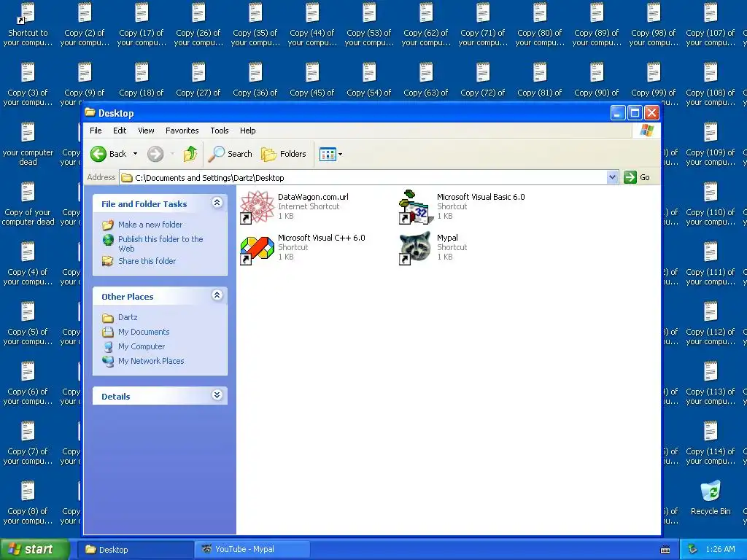Select the Microsoft Visual Basic 6.0 shortcut icon
The height and width of the screenshot is (560, 747).
pyautogui.click(x=416, y=207)
